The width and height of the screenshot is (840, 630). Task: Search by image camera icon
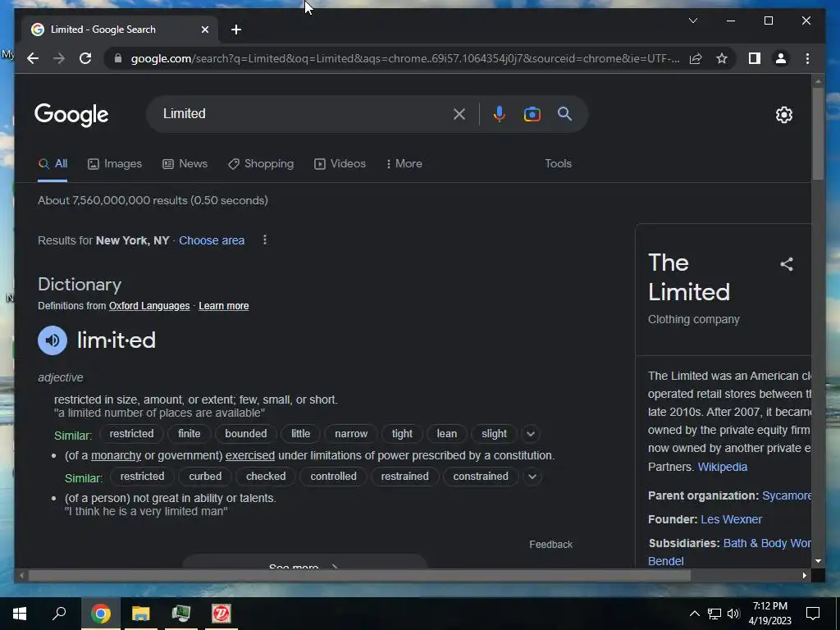[x=532, y=114]
